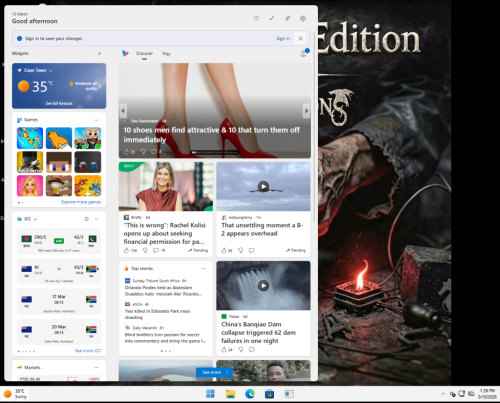This screenshot has width=500, height=403.
Task: Dislike the B-2 overhead story
Action: (x=240, y=250)
